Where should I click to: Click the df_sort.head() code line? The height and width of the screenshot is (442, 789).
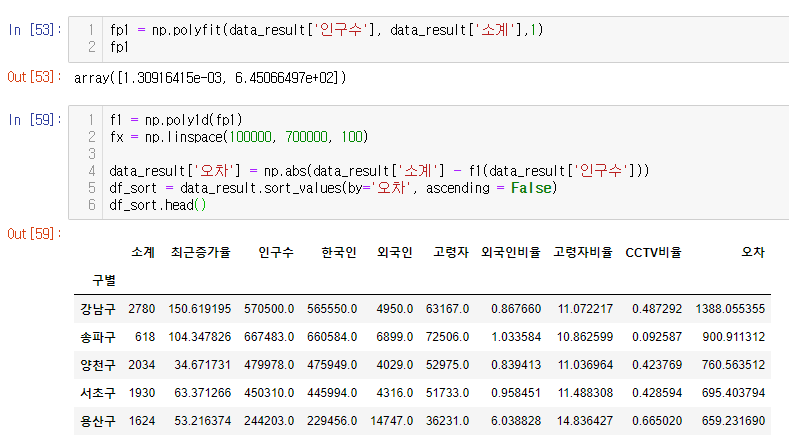coord(158,205)
